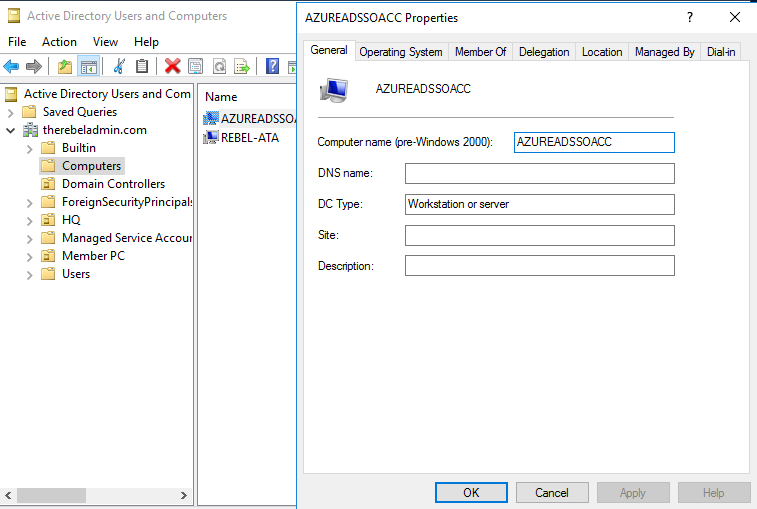Viewport: 757px width, 509px height.
Task: Click the Properties sheet toolbar icon
Action: tap(196, 66)
